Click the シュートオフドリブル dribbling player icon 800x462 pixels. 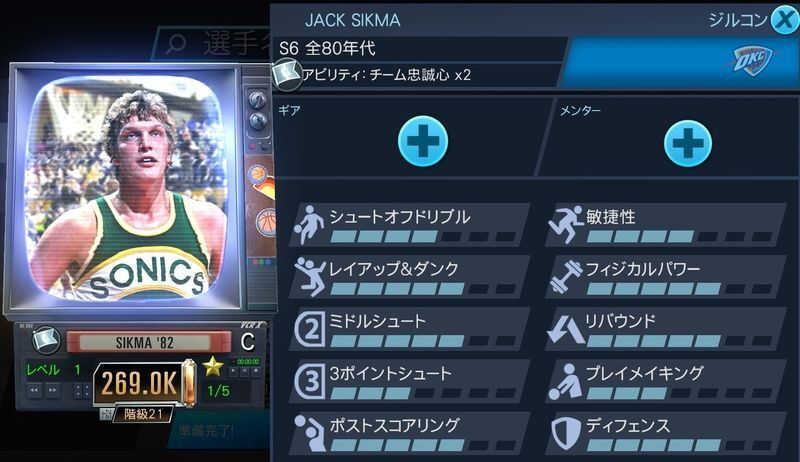click(309, 224)
